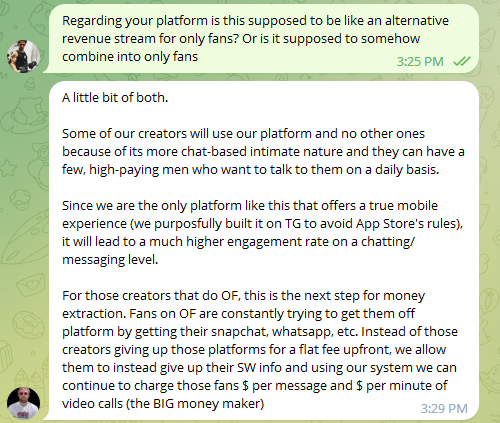
Task: Open the gym selfie sender's avatar
Action: pyautogui.click(x=23, y=56)
